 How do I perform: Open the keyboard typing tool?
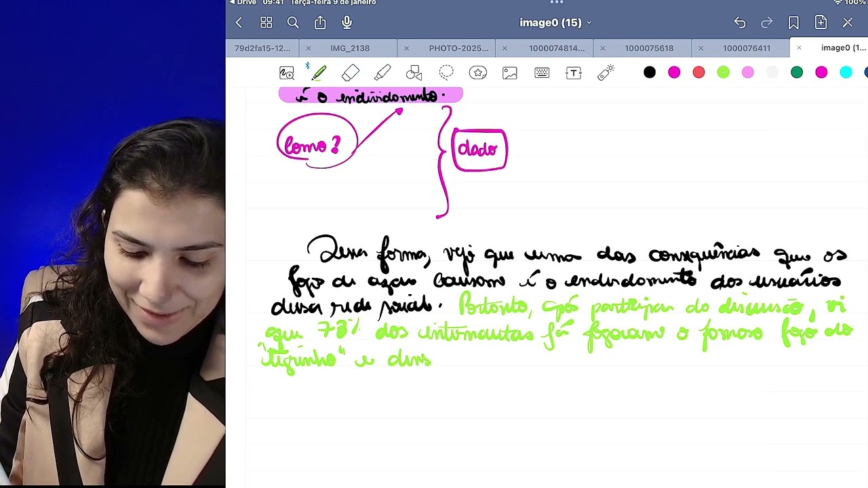[542, 73]
